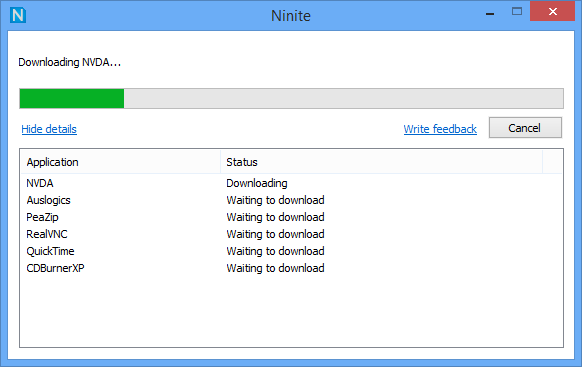Image resolution: width=582 pixels, height=367 pixels.
Task: Collapse the list with Hide details
Action: (49, 129)
